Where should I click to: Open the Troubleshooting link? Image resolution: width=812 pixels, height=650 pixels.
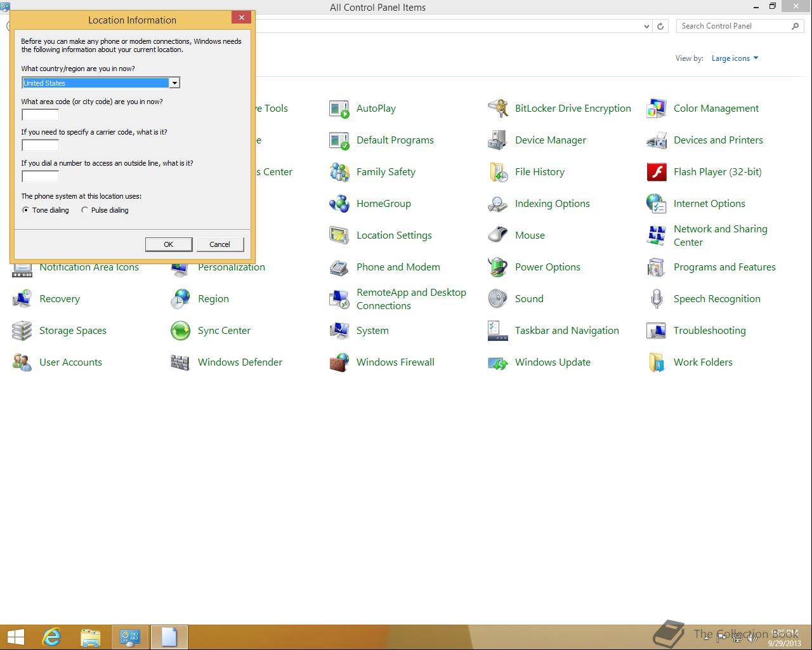(x=710, y=331)
